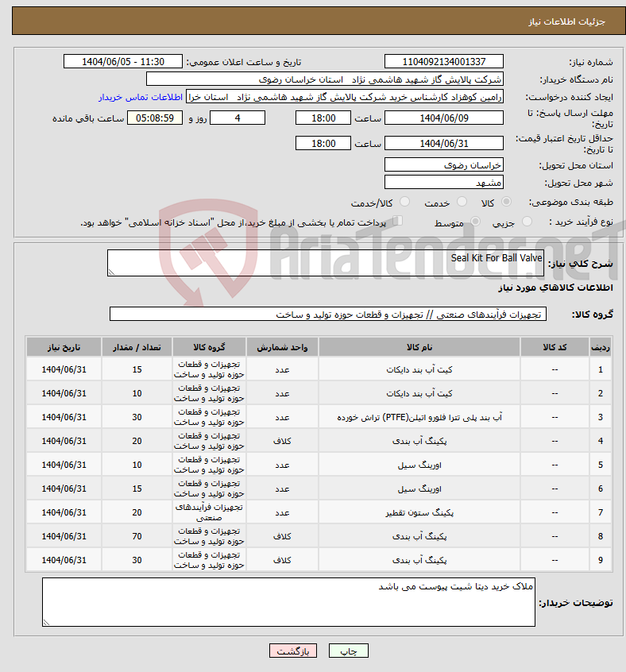
Task: Click the چاپ print button
Action: click(x=348, y=651)
